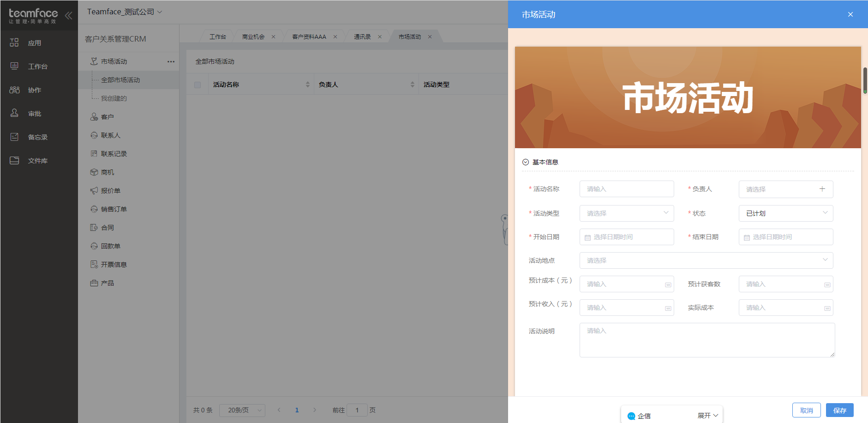
Task: Click the 取消 cancel button
Action: (806, 410)
